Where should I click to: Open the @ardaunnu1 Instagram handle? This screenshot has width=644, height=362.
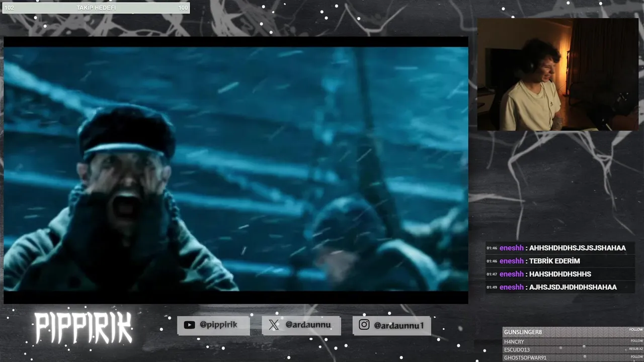[399, 325]
